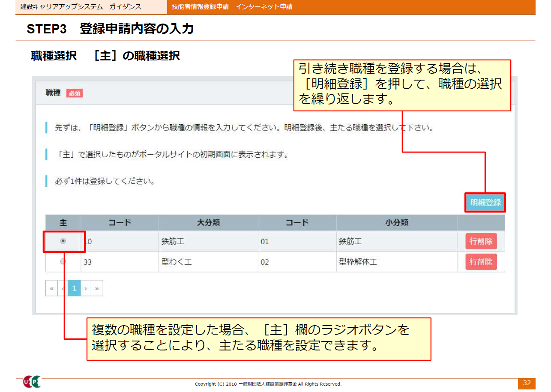Click the 建設キャリアアップシステム ガイダンス header
The image size is (551, 392).
tap(81, 7)
